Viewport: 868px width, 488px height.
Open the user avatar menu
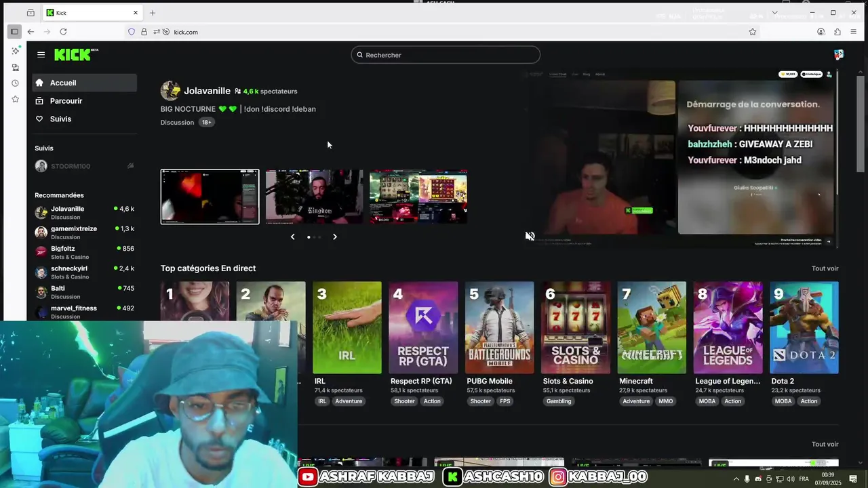[839, 55]
